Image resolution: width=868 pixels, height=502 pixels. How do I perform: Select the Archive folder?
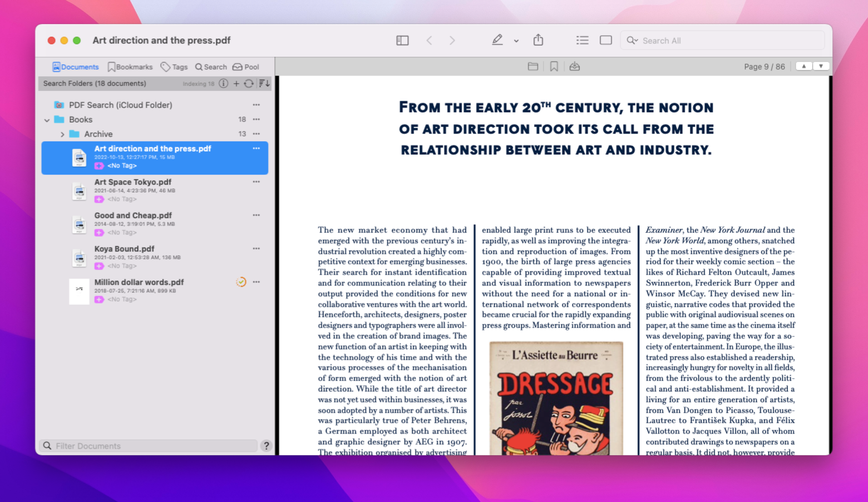point(98,134)
